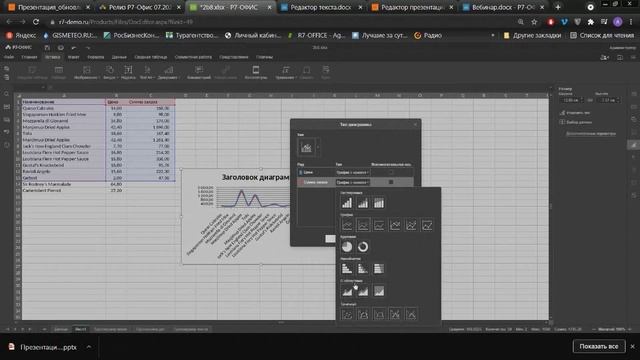This screenshot has width=640, height=360.
Task: Switch to the Формула ribbon tab
Action: pyautogui.click(x=96, y=57)
